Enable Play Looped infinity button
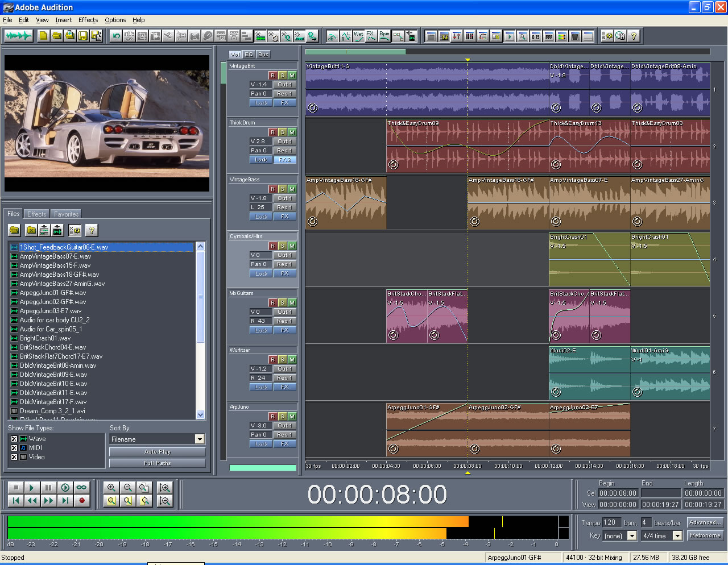 coord(81,488)
